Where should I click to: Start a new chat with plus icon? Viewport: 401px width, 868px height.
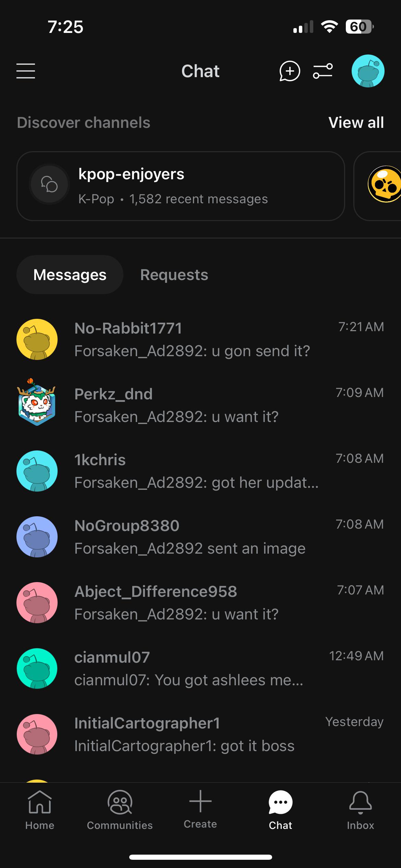[x=290, y=71]
